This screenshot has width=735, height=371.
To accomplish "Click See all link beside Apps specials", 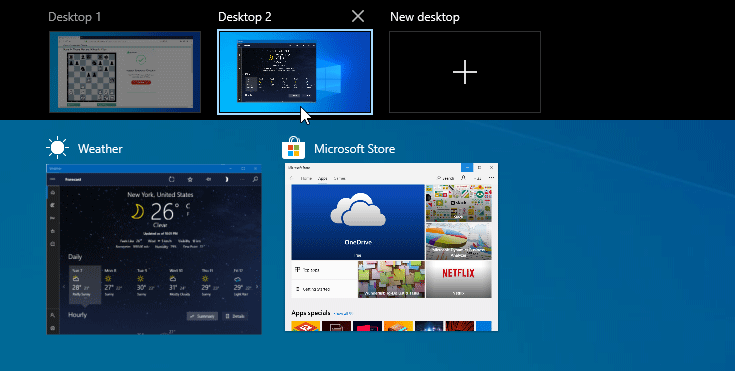I will [x=343, y=313].
